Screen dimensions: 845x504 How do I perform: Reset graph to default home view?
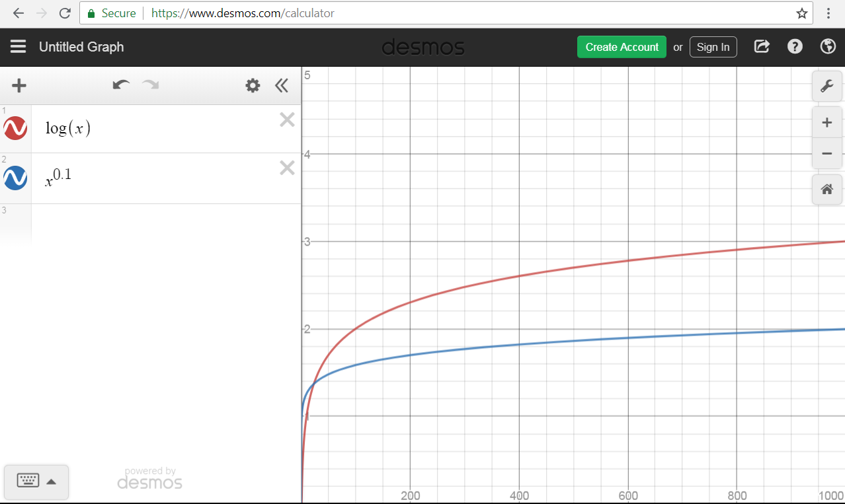pyautogui.click(x=826, y=190)
